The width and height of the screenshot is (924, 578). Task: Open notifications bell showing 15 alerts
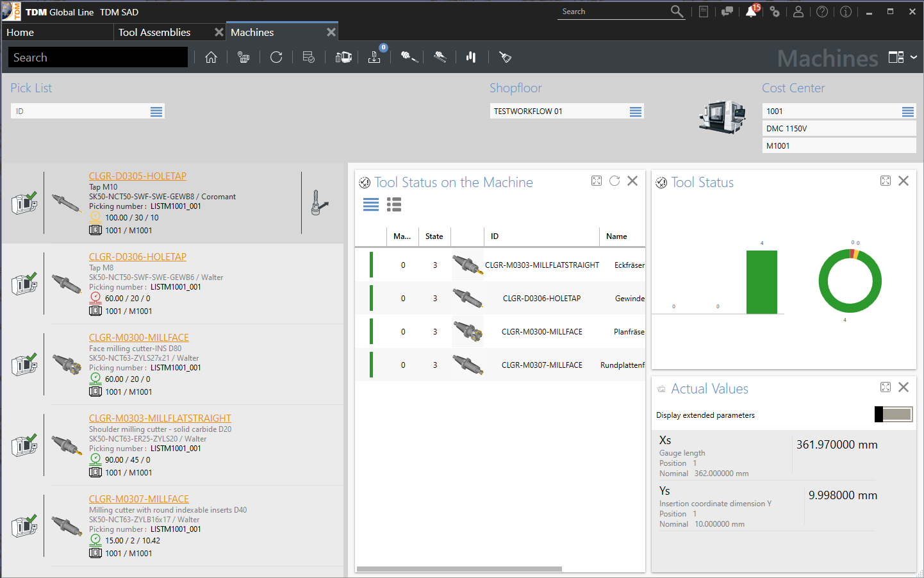(x=751, y=12)
